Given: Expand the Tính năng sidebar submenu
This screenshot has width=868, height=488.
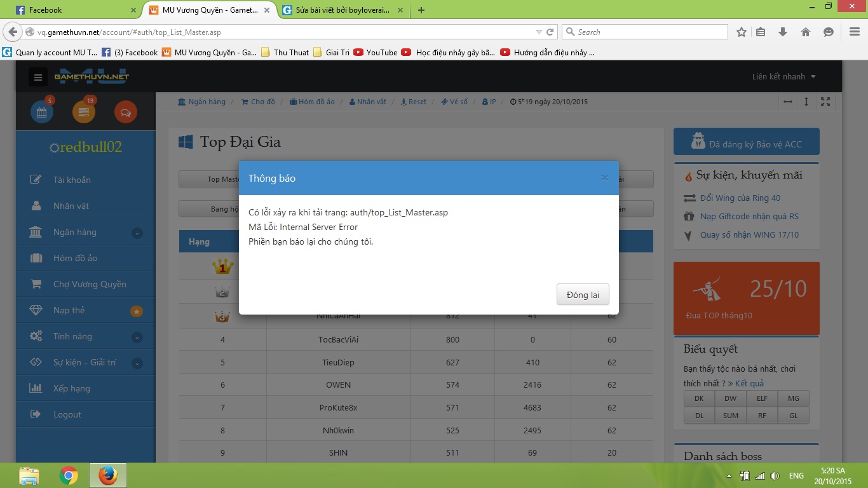Looking at the screenshot, I should pos(137,337).
